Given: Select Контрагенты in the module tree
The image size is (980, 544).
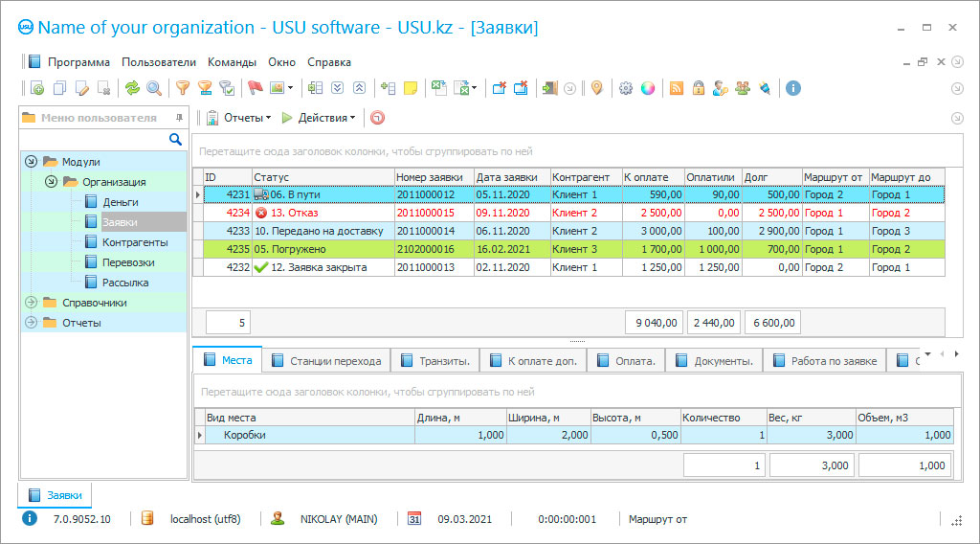Looking at the screenshot, I should point(135,242).
